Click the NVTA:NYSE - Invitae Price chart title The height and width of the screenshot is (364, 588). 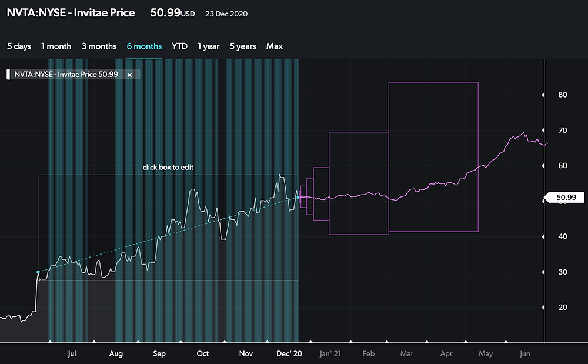click(x=71, y=13)
